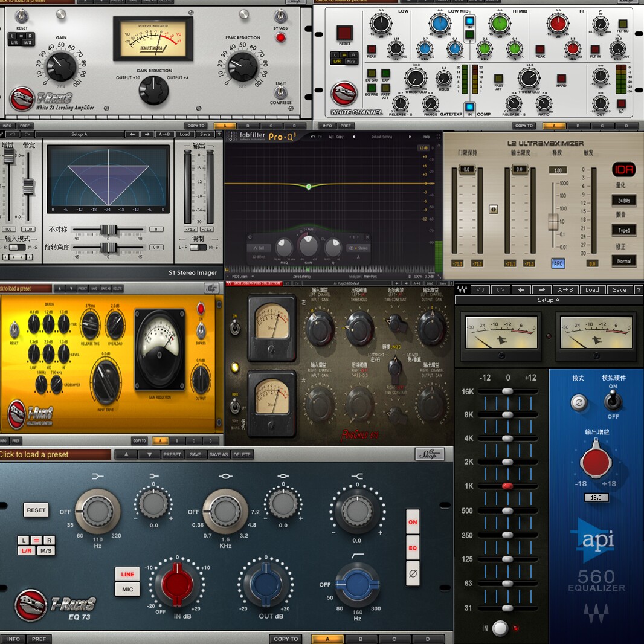Click the polarity Ø button on API 560
Viewport: 644px width, 644px height.
point(579,402)
